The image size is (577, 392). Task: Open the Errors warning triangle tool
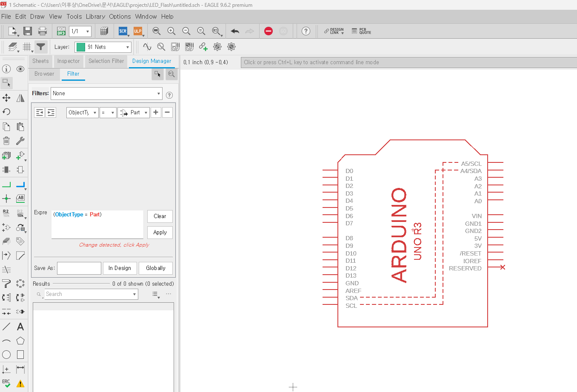tap(20, 383)
